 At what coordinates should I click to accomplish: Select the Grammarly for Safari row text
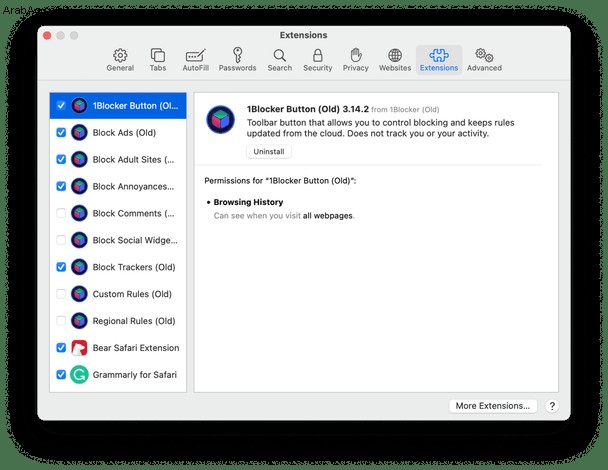[135, 375]
